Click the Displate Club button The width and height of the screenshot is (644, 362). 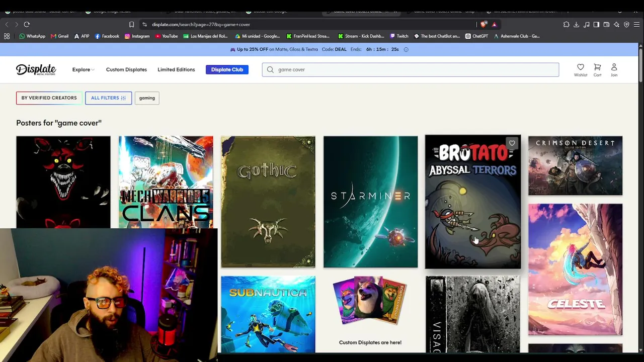pos(227,69)
